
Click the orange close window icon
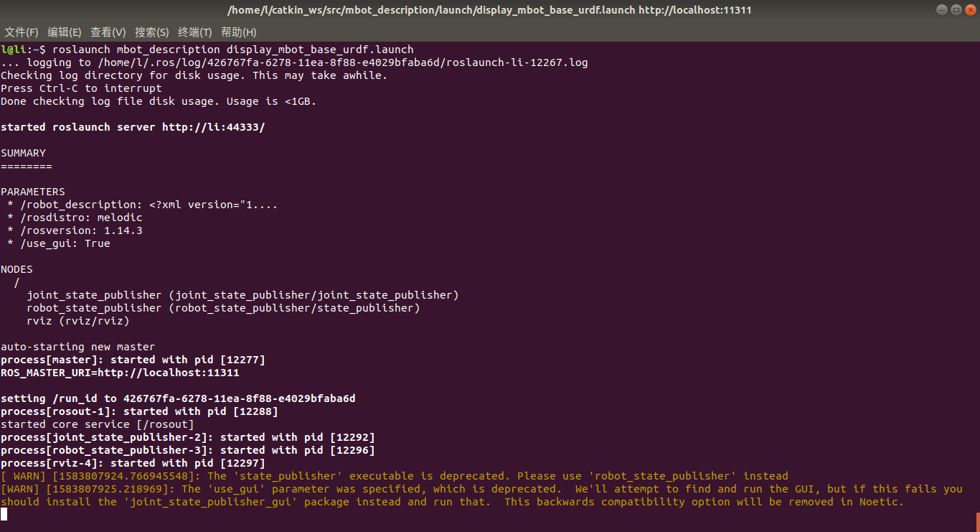tap(972, 9)
